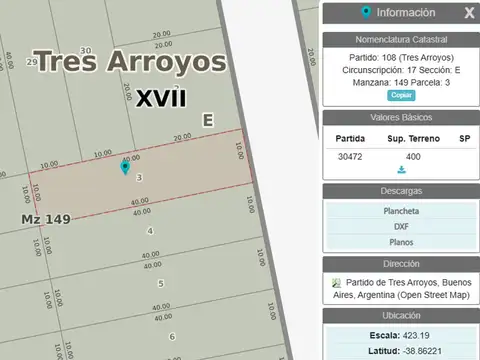Click the Nomenclatura Catastral header
480x360 pixels.
(401, 40)
